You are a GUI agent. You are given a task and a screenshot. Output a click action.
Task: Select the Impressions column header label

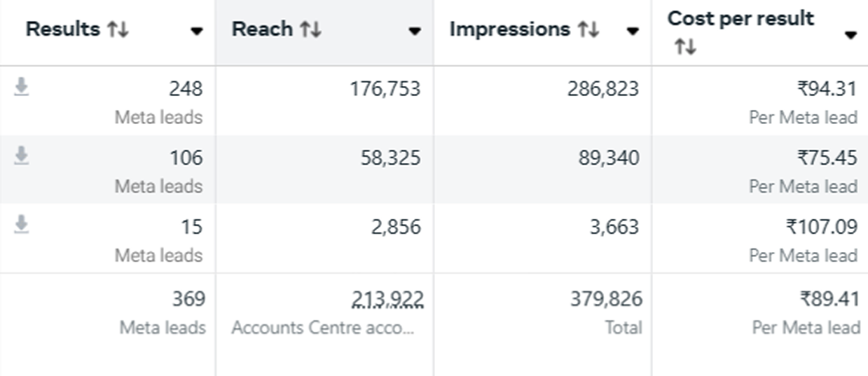click(509, 30)
